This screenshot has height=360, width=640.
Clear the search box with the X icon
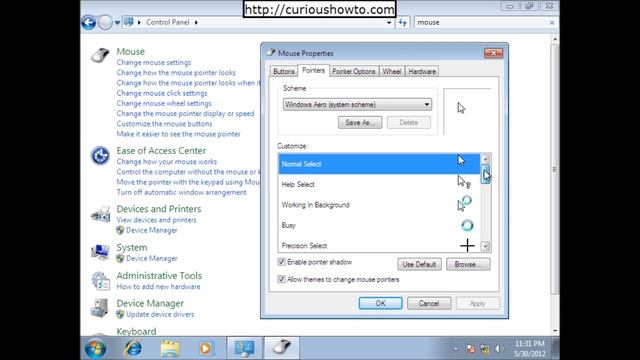(x=552, y=22)
